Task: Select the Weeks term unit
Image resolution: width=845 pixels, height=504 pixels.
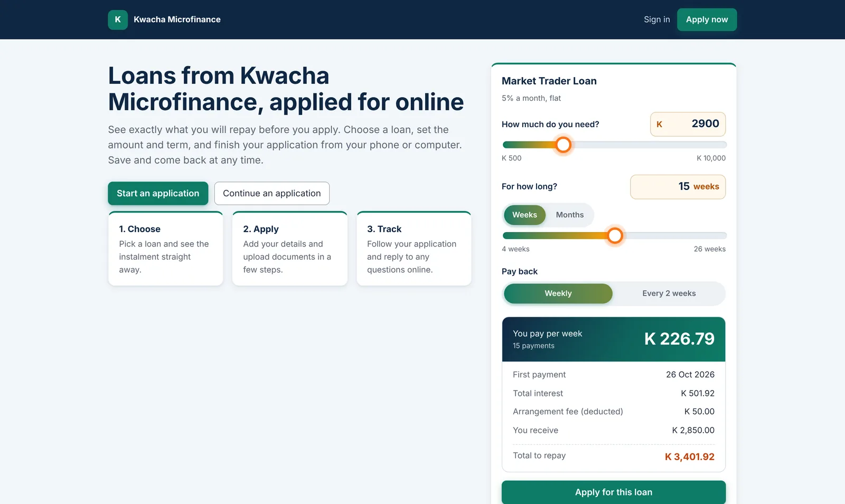Action: click(524, 215)
